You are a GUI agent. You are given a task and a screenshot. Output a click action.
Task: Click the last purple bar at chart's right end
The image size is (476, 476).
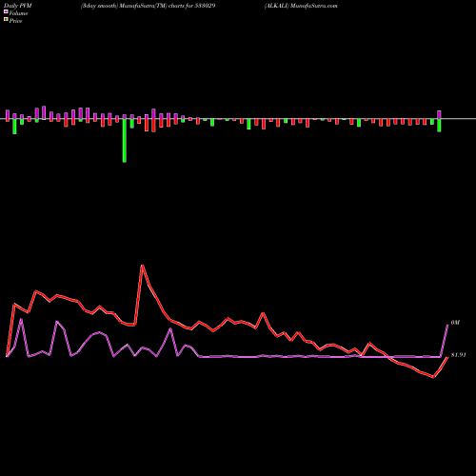pyautogui.click(x=439, y=115)
